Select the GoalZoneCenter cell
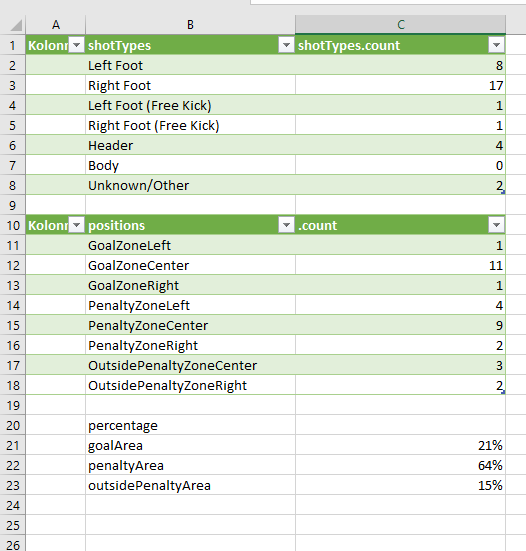 [190, 265]
